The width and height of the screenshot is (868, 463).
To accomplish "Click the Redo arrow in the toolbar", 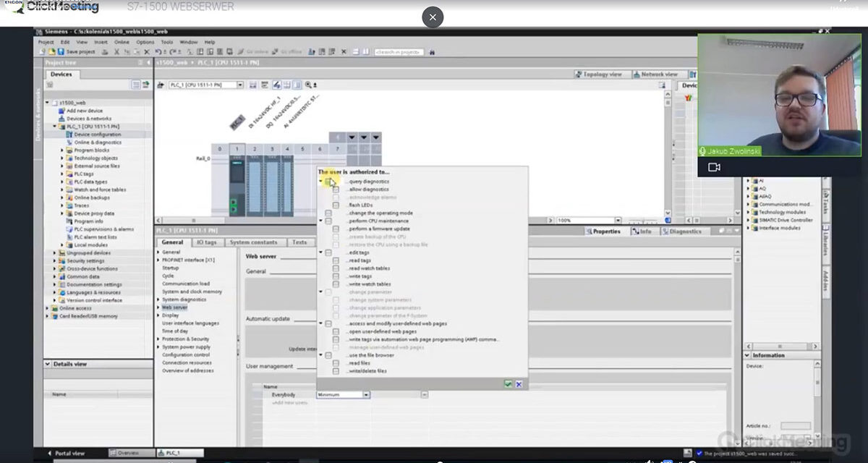I will (x=174, y=52).
